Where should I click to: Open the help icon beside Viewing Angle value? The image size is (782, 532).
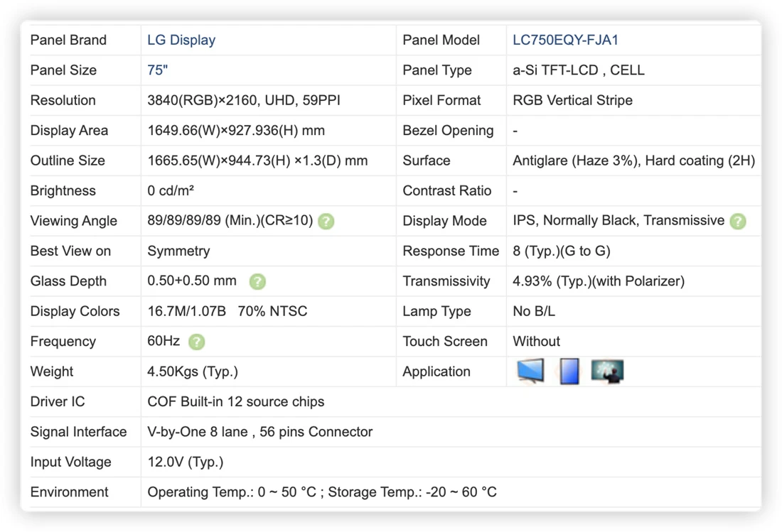[x=326, y=221]
